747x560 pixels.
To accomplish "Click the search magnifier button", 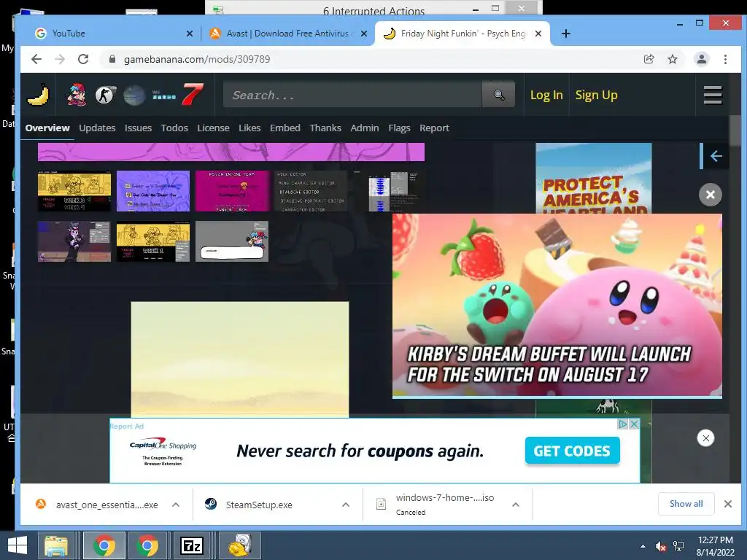I will click(x=498, y=95).
